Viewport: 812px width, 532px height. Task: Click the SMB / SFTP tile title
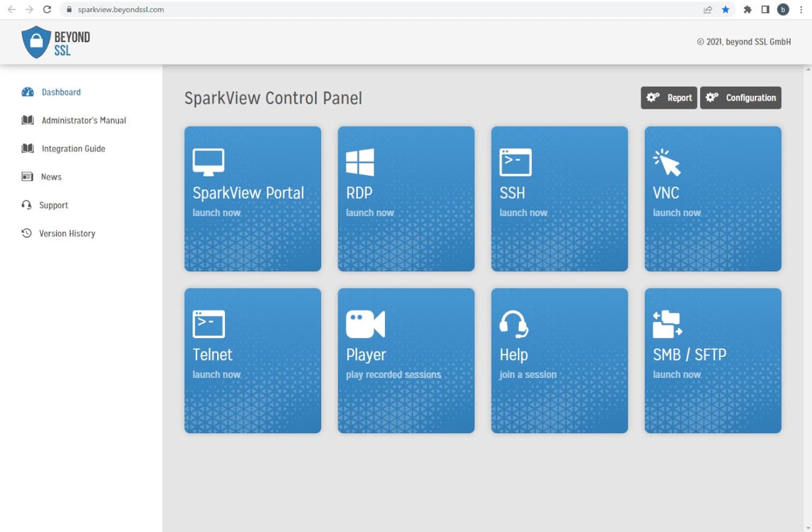pyautogui.click(x=689, y=354)
